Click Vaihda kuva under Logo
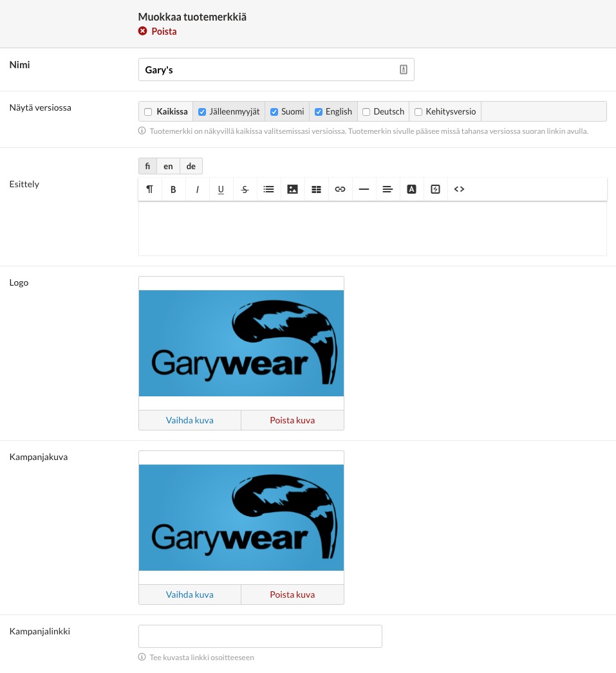This screenshot has height=673, width=616. [190, 420]
